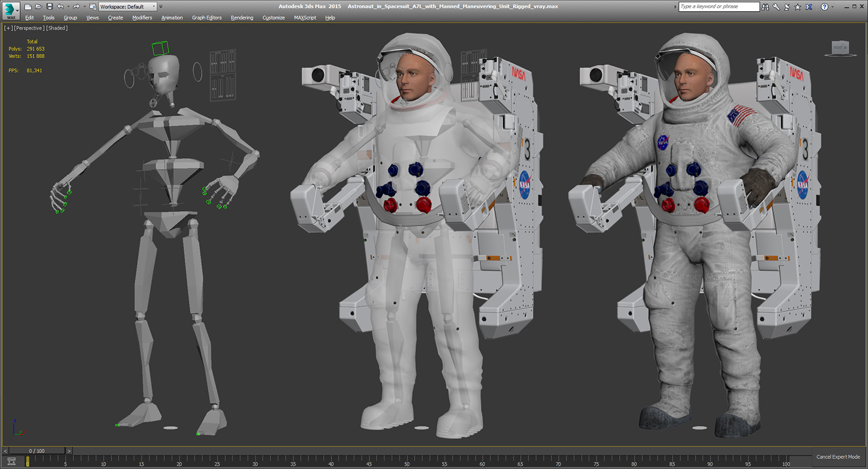This screenshot has height=469, width=868.
Task: Open the Customize menu
Action: (273, 18)
